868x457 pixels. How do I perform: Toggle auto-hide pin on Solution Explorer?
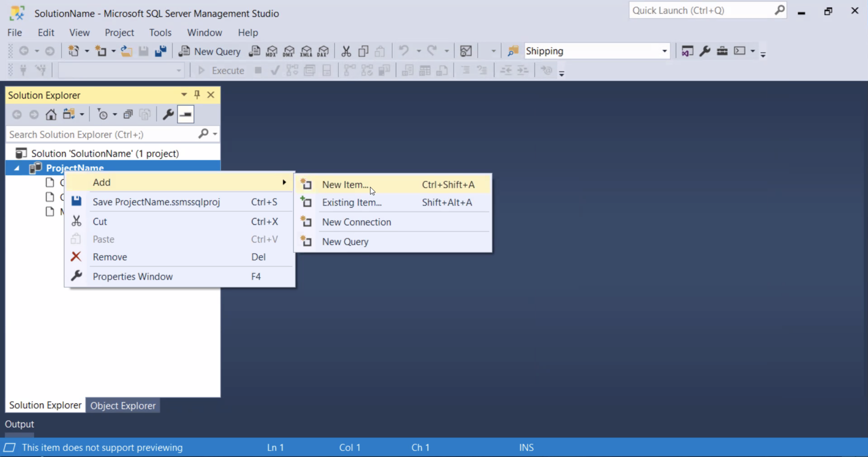(197, 95)
